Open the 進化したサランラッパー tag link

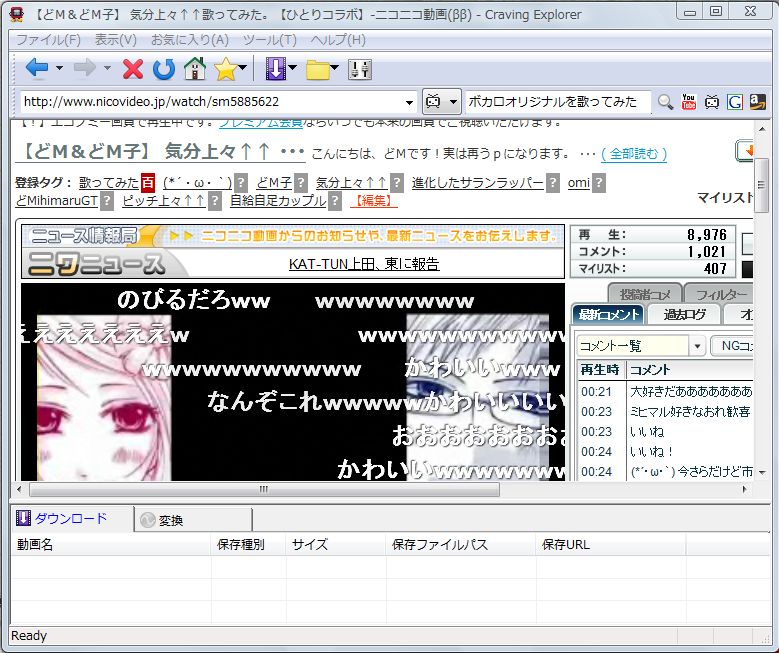tap(477, 183)
